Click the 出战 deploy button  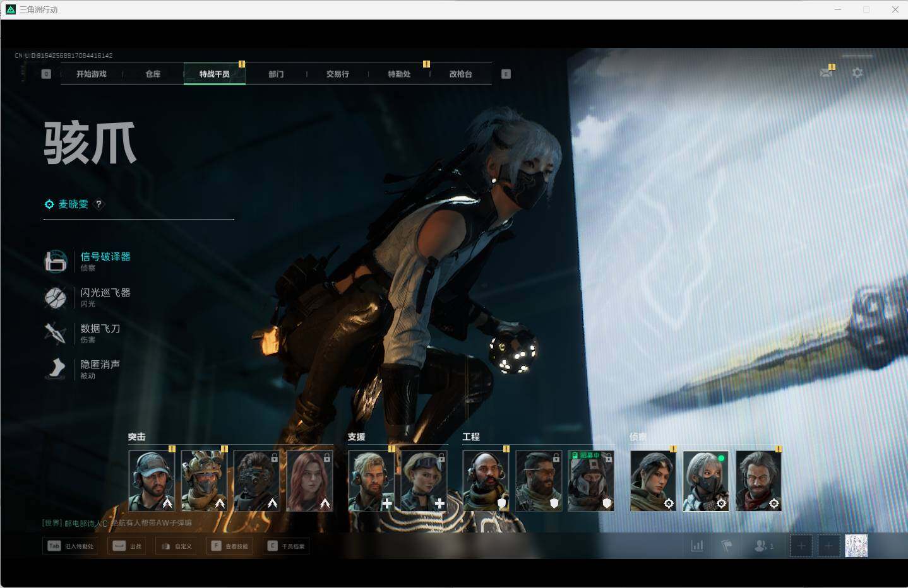click(x=127, y=546)
